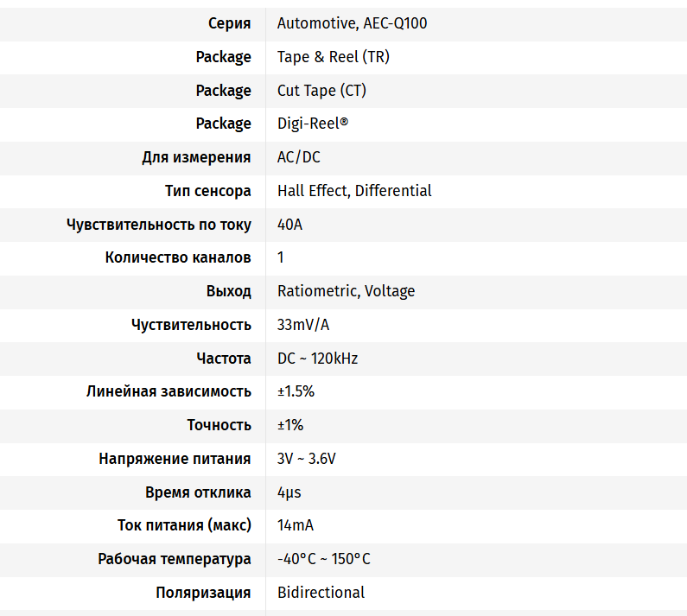Click the "Тип сенсора" row label
Viewport: 687px width, 616px height.
tap(208, 191)
